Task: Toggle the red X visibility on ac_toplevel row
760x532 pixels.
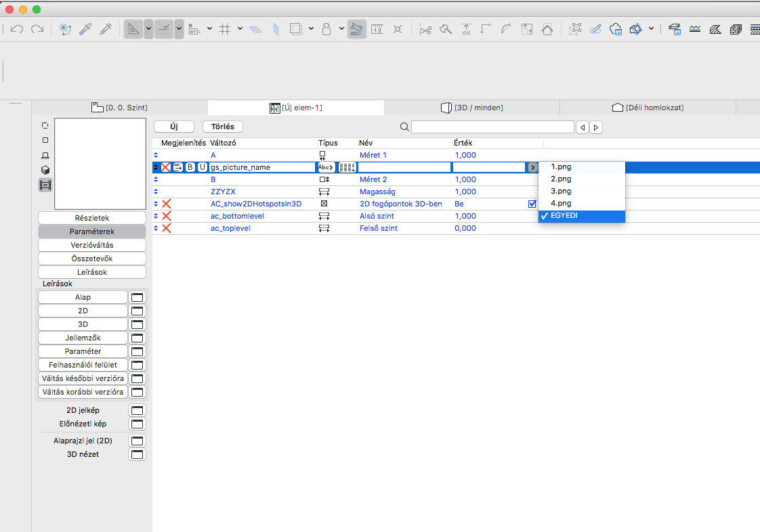Action: point(166,228)
